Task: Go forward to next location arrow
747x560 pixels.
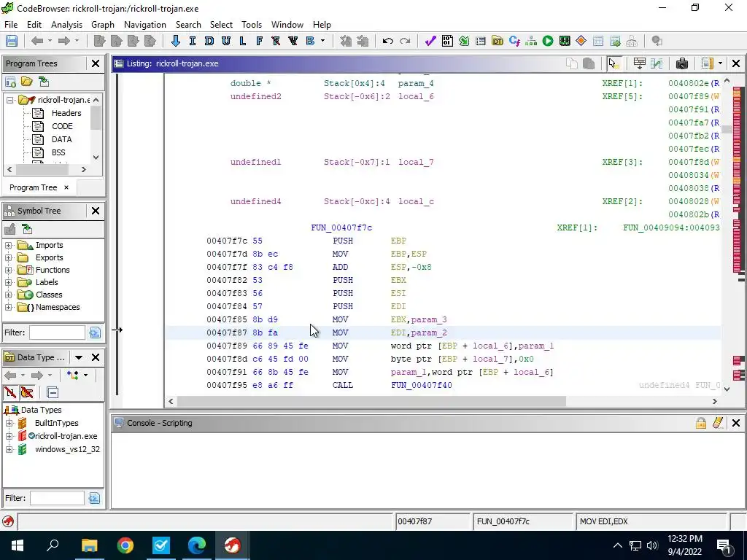Action: (x=64, y=41)
